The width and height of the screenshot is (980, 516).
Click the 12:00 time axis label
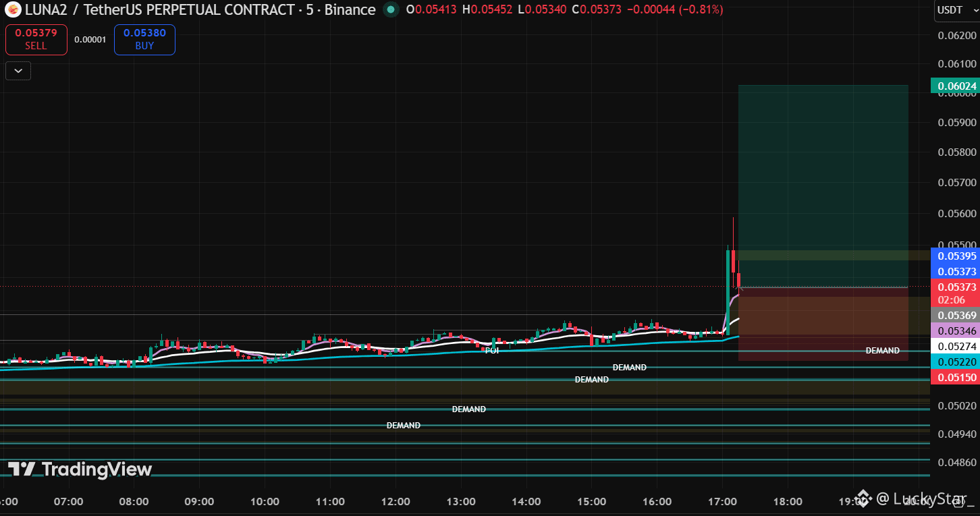point(396,501)
